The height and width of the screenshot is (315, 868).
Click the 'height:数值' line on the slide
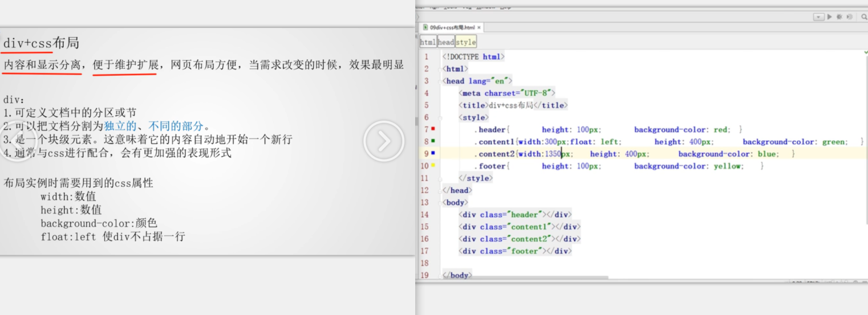coord(71,210)
